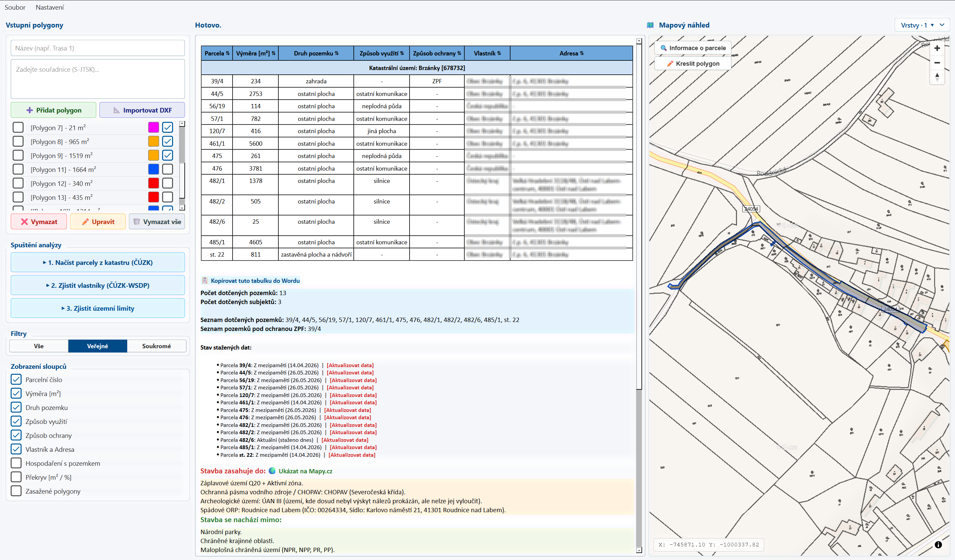Click the map icon beside Mapový náhled
955x560 pixels.
point(650,25)
